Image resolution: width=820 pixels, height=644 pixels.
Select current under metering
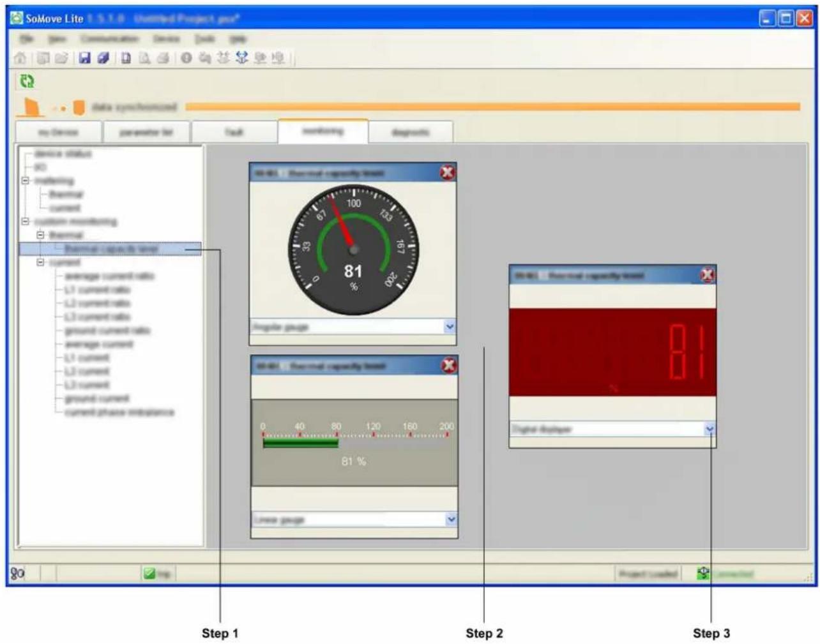[65, 208]
